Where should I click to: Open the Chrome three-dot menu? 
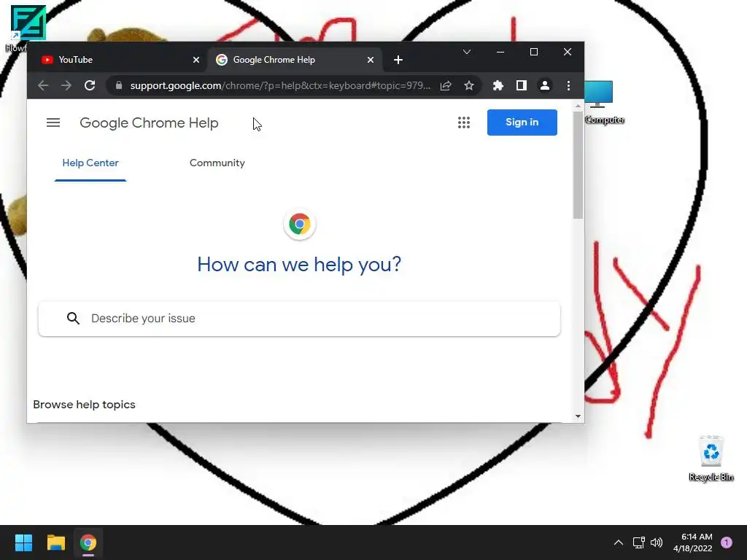point(568,86)
